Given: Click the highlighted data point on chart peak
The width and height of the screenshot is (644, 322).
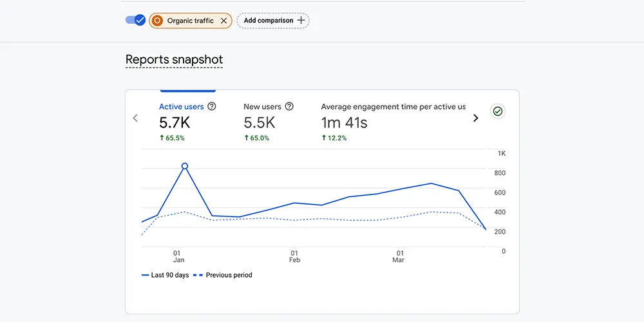Looking at the screenshot, I should point(185,166).
